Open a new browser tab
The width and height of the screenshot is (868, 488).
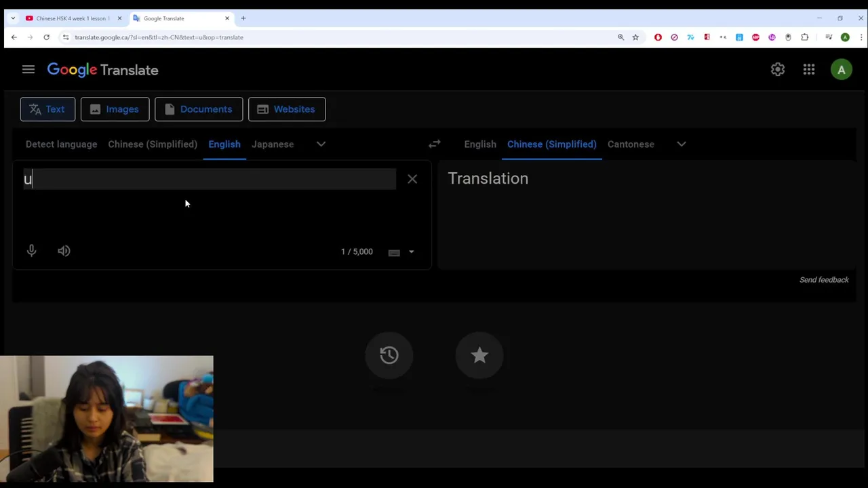pyautogui.click(x=243, y=18)
